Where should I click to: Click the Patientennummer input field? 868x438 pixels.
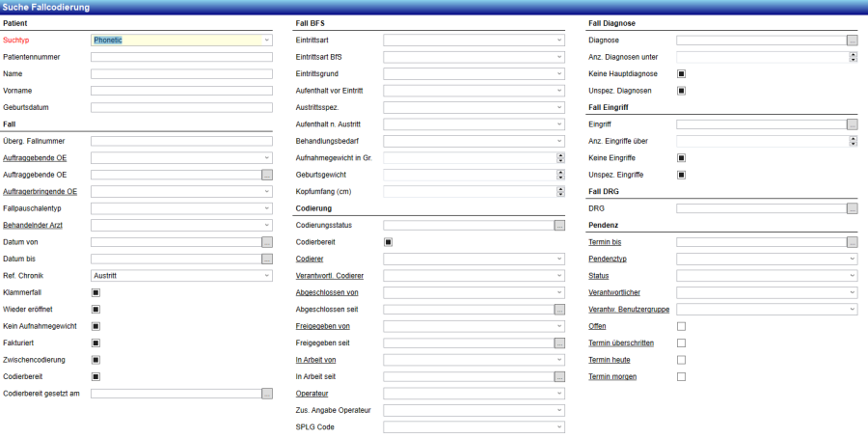pos(181,57)
